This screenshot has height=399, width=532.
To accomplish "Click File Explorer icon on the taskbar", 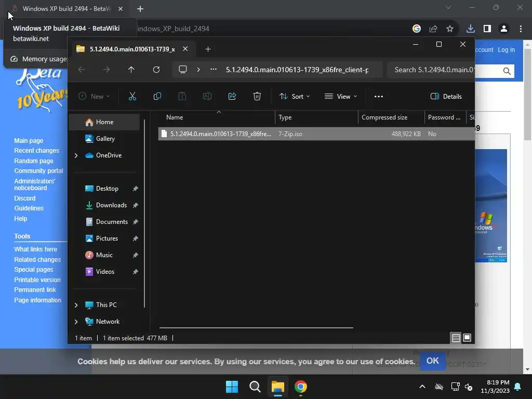I will point(278,387).
